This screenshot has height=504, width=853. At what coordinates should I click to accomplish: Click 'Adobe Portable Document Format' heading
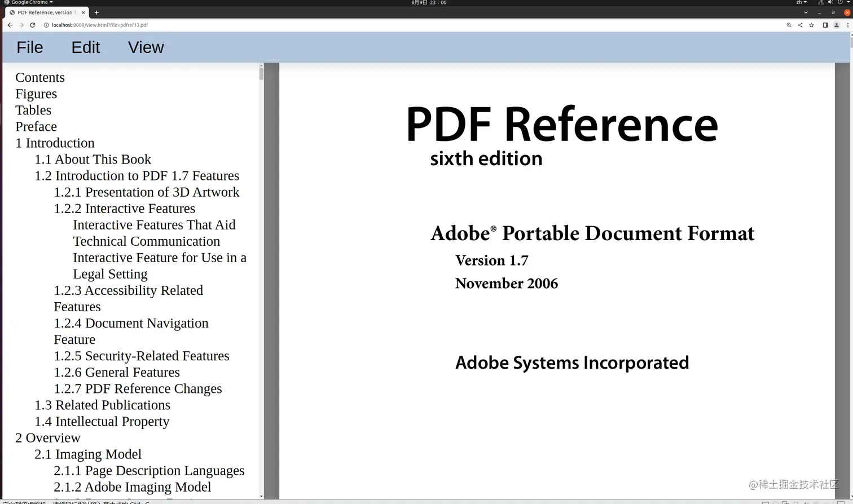[592, 233]
